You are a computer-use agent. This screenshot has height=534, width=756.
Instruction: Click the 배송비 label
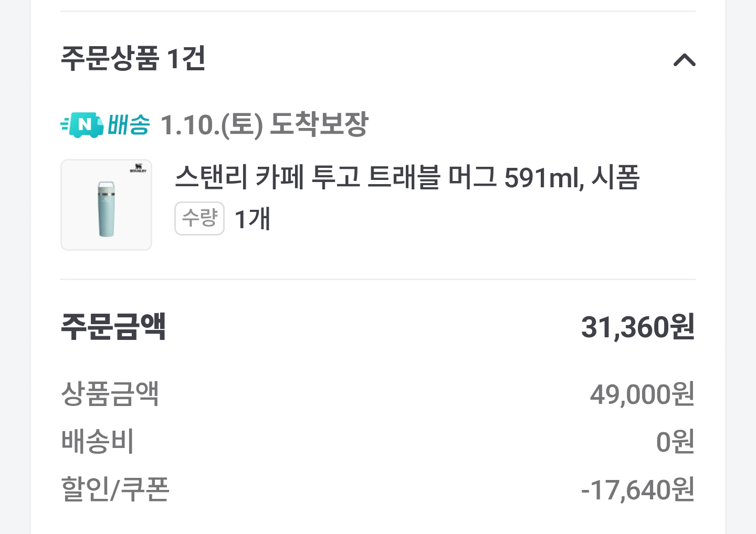pyautogui.click(x=98, y=441)
